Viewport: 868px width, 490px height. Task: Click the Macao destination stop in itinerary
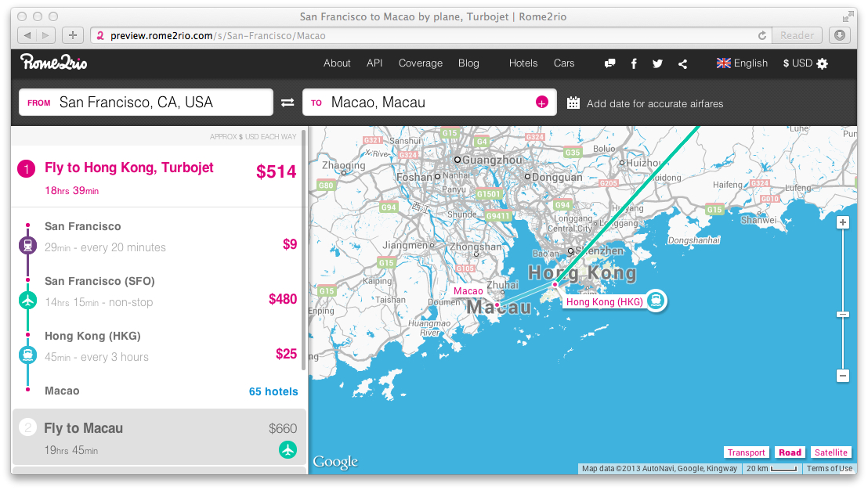(x=62, y=391)
